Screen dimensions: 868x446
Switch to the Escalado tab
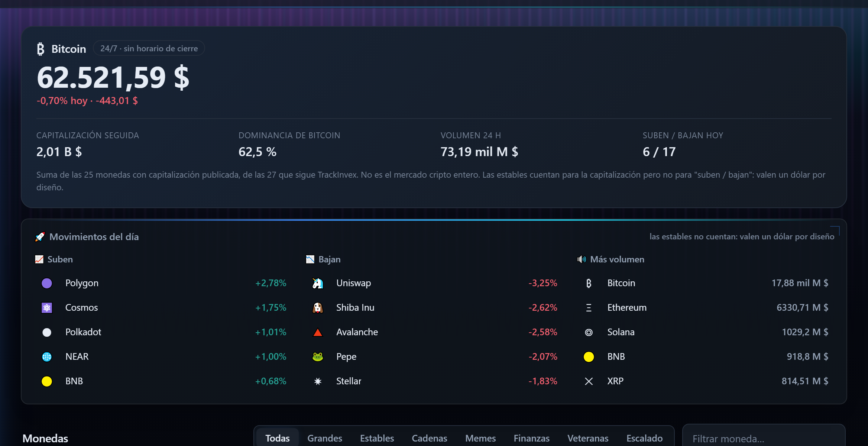644,438
